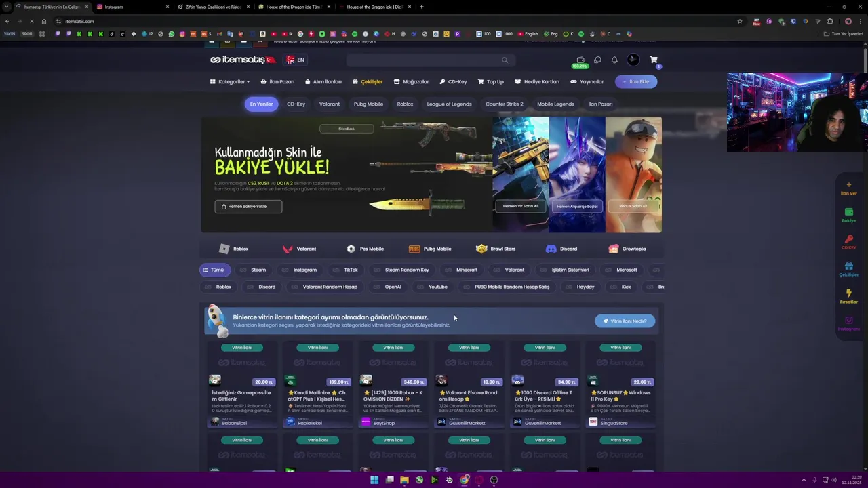Bookmark this page with star icon
Screen dimensions: 868x488
(x=739, y=21)
